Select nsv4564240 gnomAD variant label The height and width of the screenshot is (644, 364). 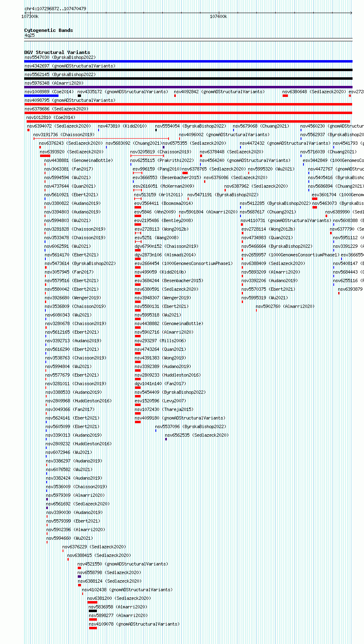click(x=245, y=161)
